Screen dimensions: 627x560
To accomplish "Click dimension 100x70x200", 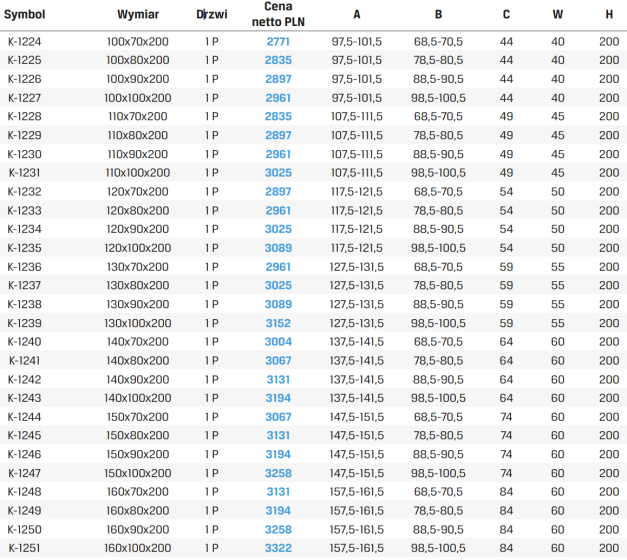I will tap(138, 42).
